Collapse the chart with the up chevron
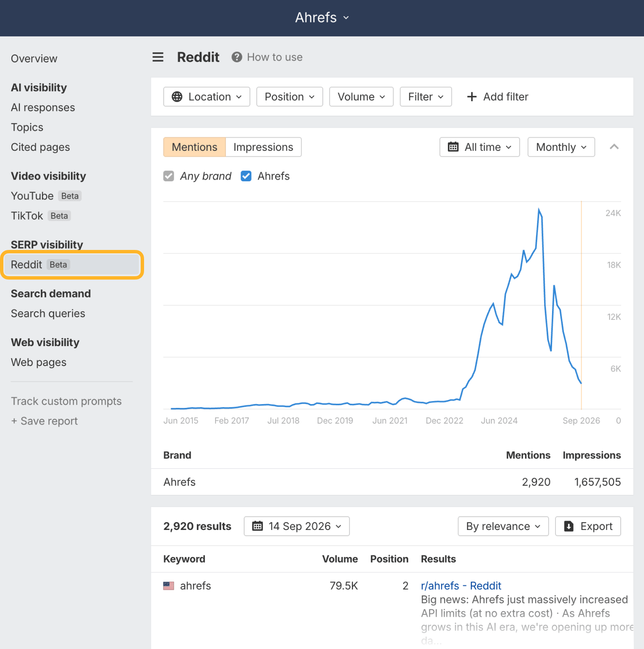This screenshot has height=649, width=644. click(614, 147)
